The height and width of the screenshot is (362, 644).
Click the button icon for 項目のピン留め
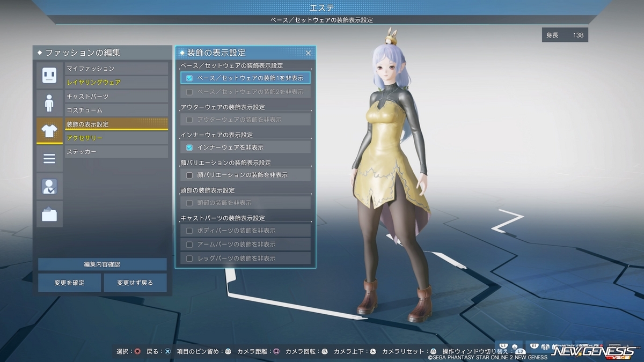point(228,351)
